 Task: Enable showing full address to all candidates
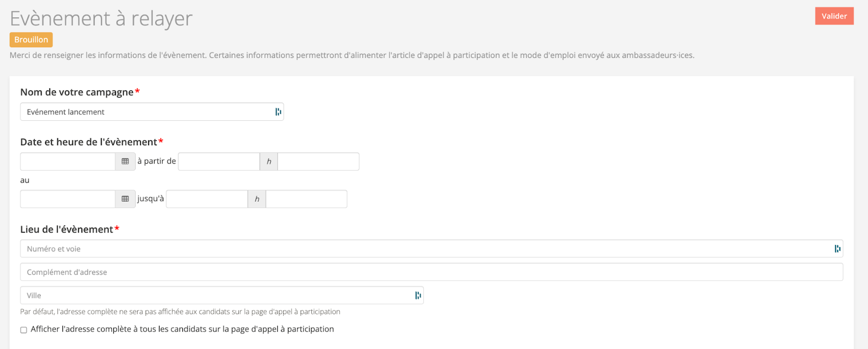(24, 329)
